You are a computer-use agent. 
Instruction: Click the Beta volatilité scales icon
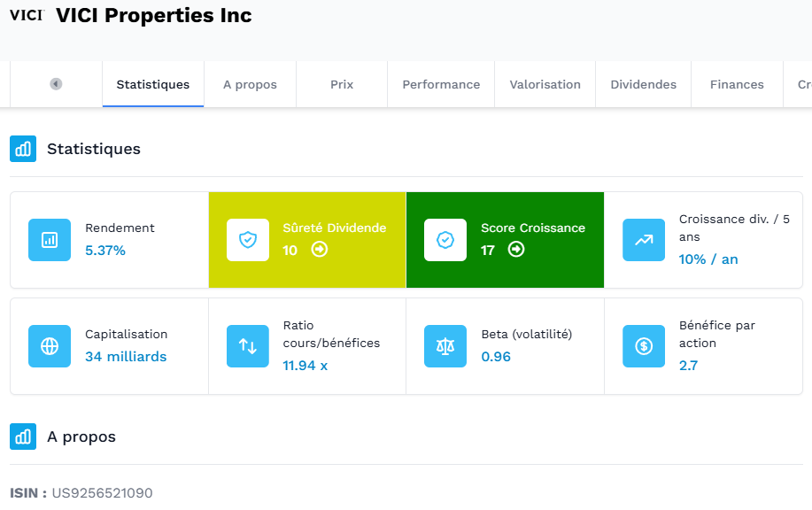[445, 346]
